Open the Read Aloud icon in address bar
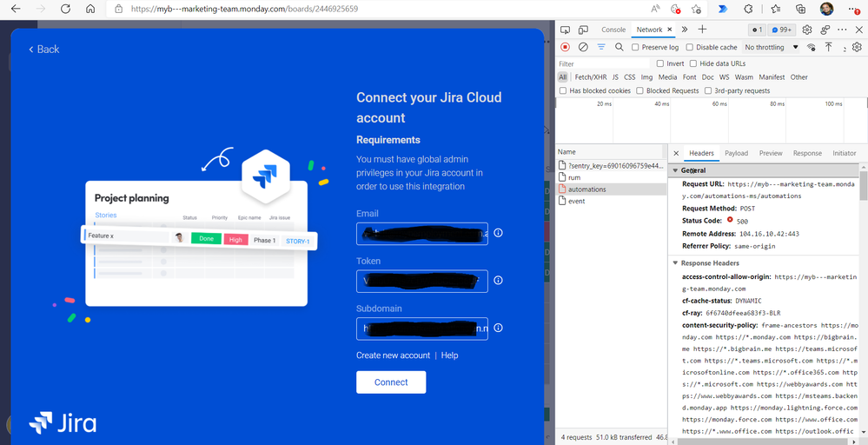Viewport: 868px width, 445px height. pos(655,9)
